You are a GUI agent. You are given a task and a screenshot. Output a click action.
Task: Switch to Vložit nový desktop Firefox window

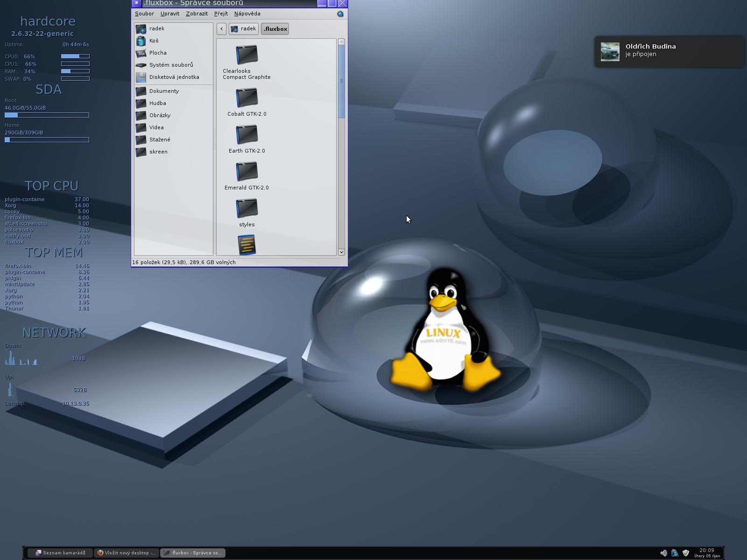[127, 553]
